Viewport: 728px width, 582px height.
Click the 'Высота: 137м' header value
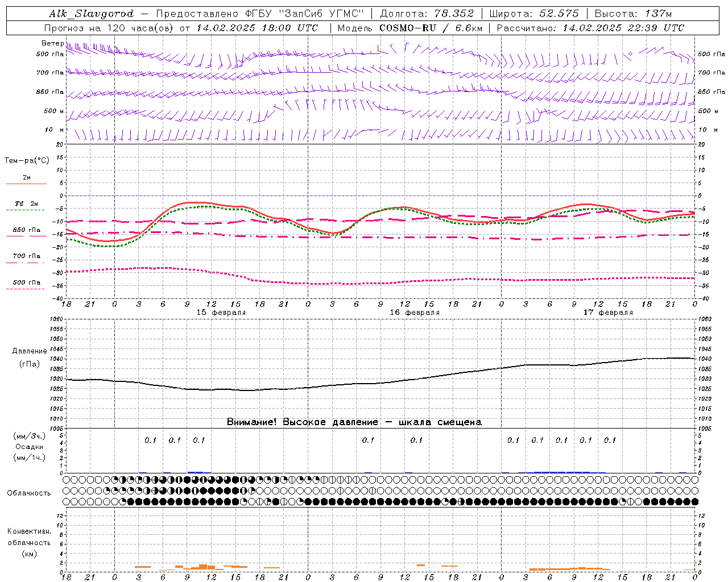(x=633, y=14)
